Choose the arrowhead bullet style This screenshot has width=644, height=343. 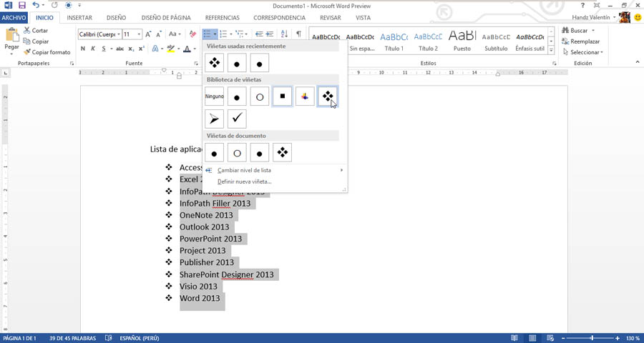pyautogui.click(x=214, y=119)
